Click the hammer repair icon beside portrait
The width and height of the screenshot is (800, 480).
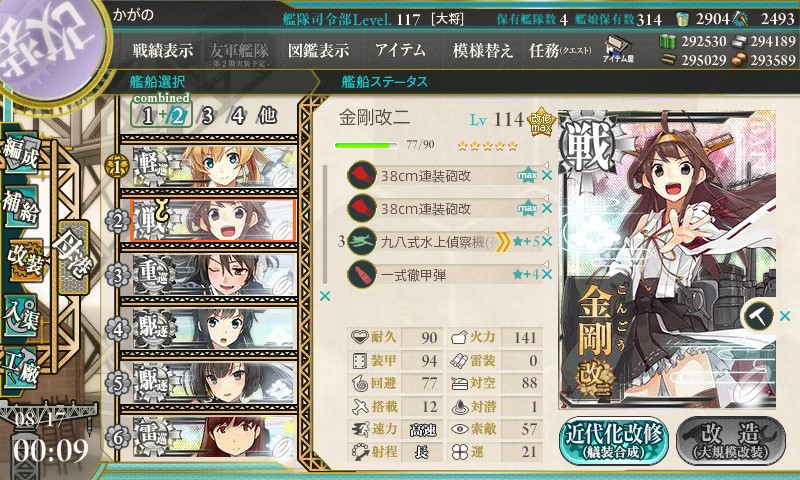758,316
